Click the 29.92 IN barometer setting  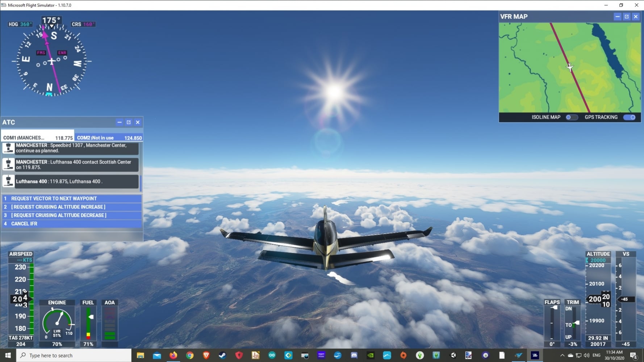click(598, 338)
